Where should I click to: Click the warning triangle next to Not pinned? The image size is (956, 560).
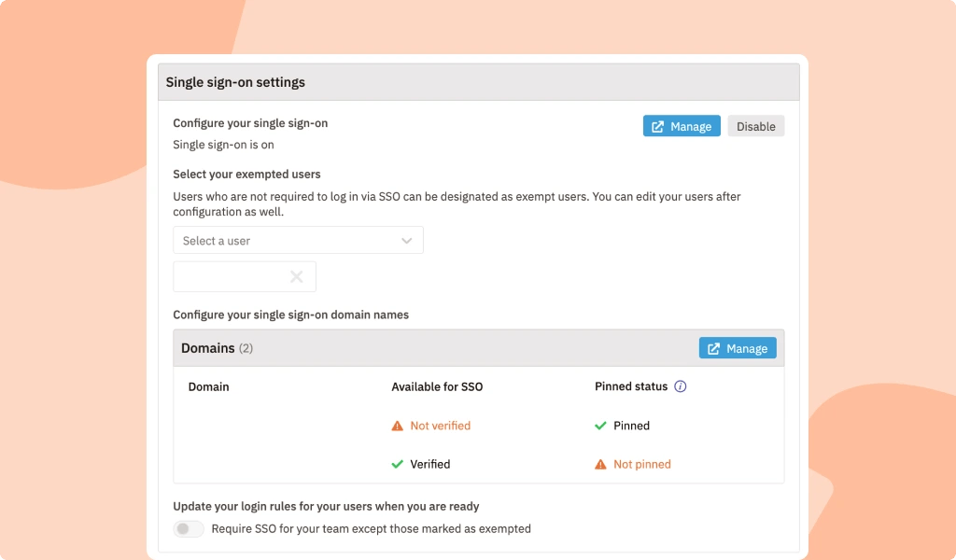coord(600,464)
